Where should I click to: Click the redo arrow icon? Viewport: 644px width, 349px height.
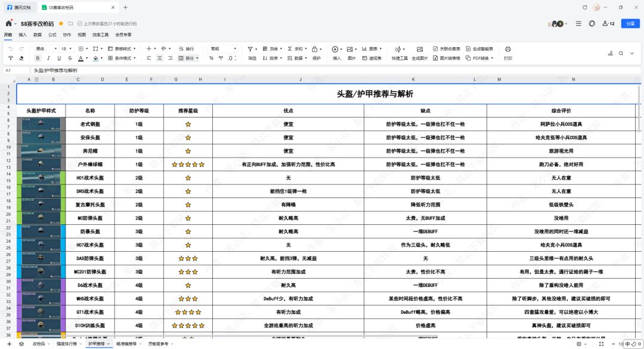[21, 49]
